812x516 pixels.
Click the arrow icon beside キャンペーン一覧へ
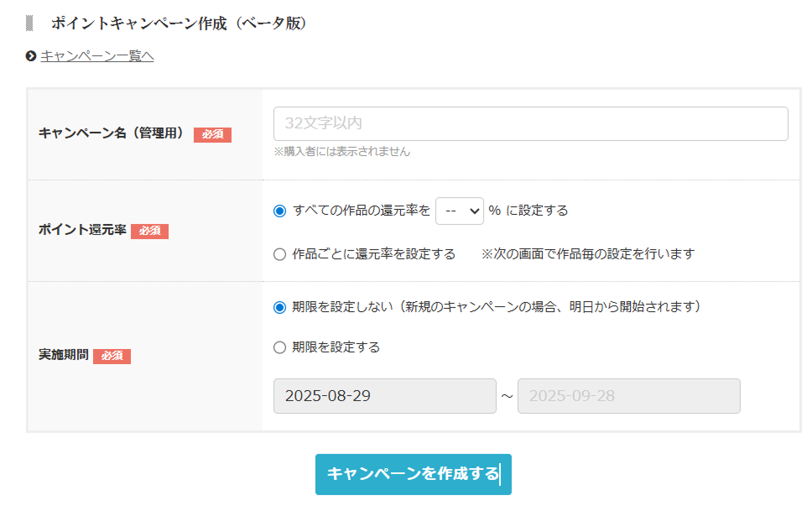31,56
